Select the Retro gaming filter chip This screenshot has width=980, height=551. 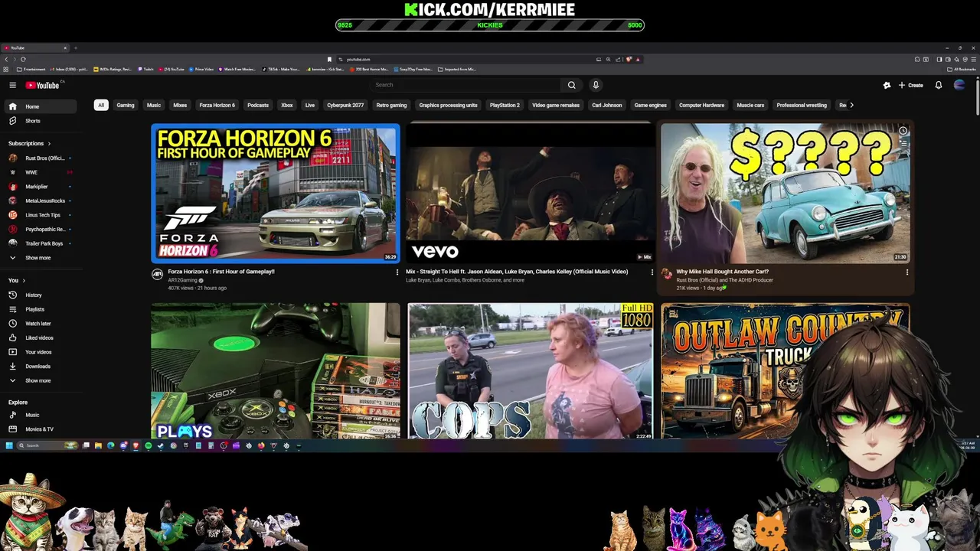pyautogui.click(x=391, y=105)
